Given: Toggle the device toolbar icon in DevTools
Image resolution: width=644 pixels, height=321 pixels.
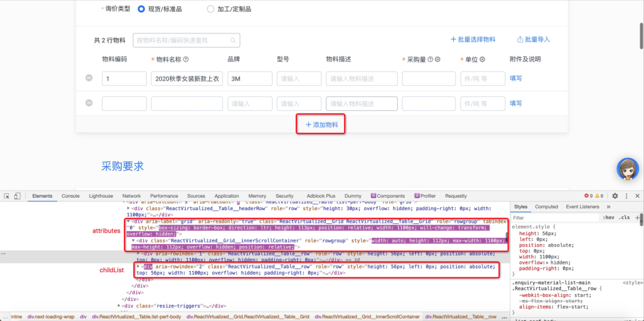Looking at the screenshot, I should [x=17, y=196].
